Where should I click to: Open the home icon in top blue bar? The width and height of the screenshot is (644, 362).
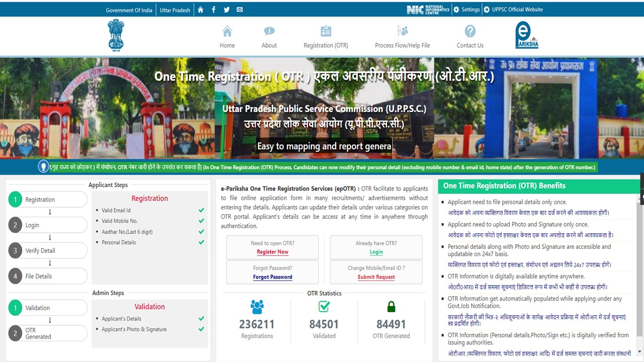click(201, 10)
